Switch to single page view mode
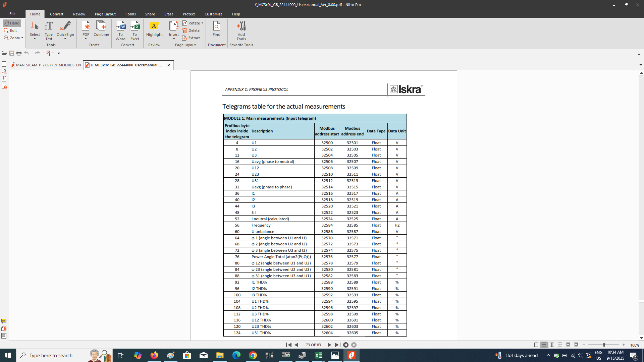The image size is (644, 362). pyautogui.click(x=536, y=345)
